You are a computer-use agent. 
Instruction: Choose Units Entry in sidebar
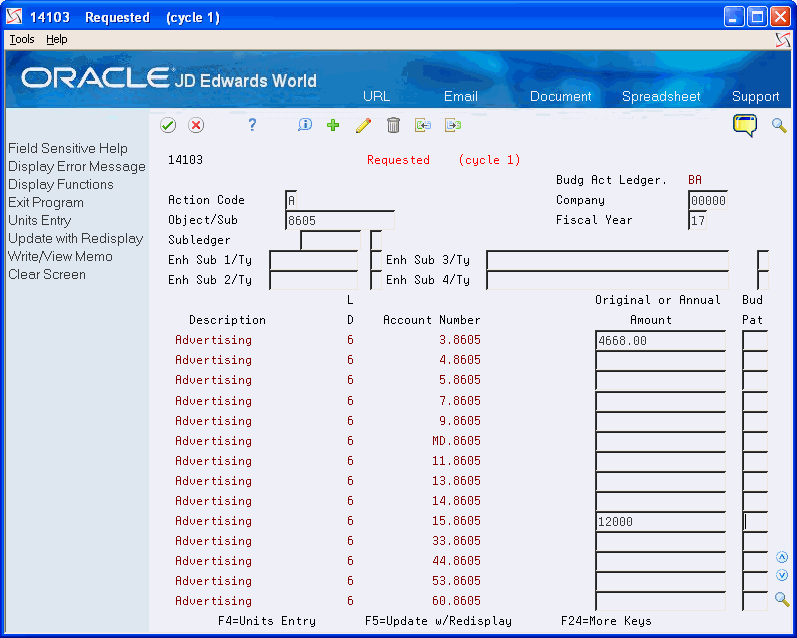click(40, 221)
